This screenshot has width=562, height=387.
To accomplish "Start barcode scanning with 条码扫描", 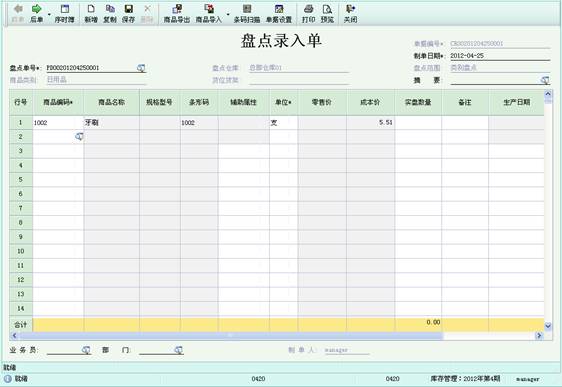I will coord(247,14).
